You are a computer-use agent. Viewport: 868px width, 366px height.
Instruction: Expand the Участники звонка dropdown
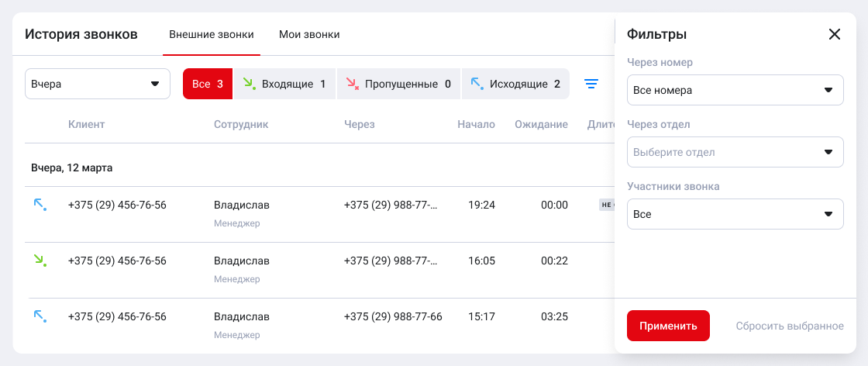click(735, 214)
